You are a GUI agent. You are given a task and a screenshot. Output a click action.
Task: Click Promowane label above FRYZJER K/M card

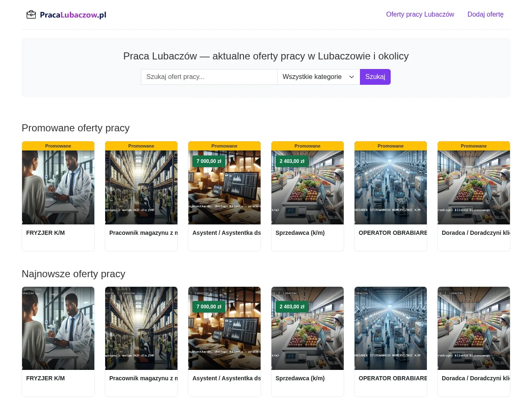[x=58, y=146]
